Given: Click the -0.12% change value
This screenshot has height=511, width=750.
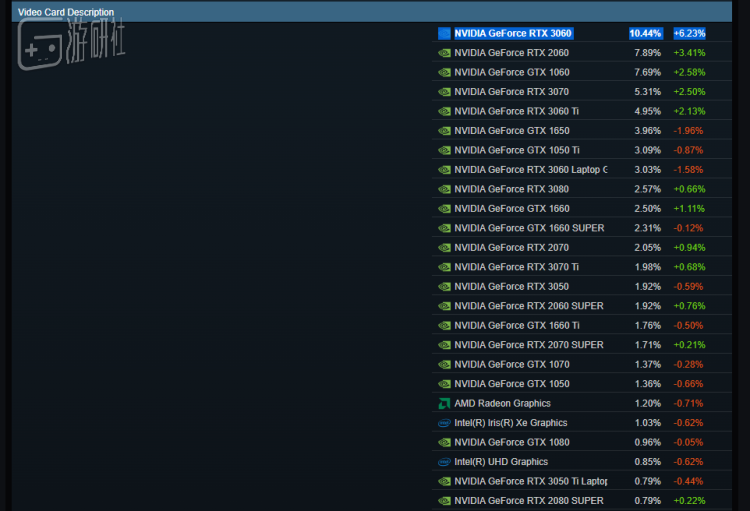Looking at the screenshot, I should coord(688,228).
